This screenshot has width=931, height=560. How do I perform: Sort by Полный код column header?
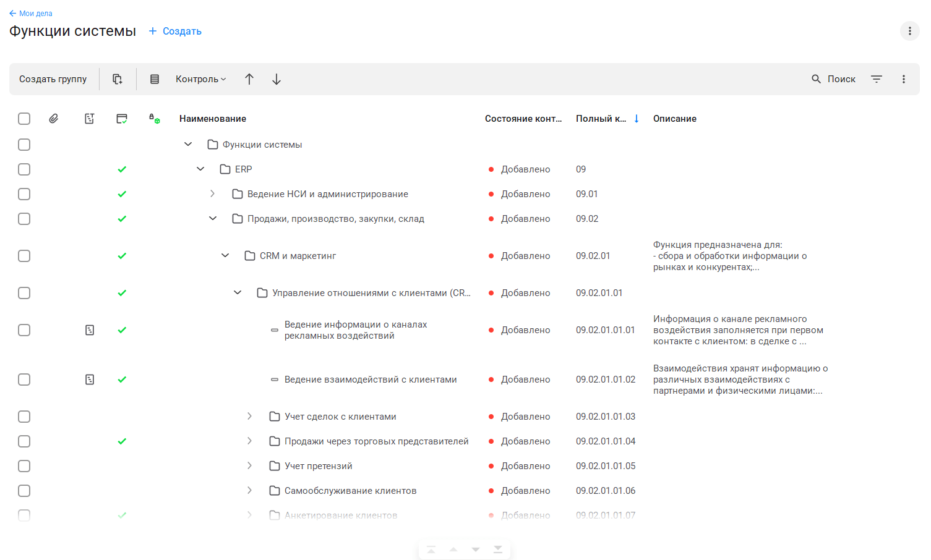click(601, 119)
